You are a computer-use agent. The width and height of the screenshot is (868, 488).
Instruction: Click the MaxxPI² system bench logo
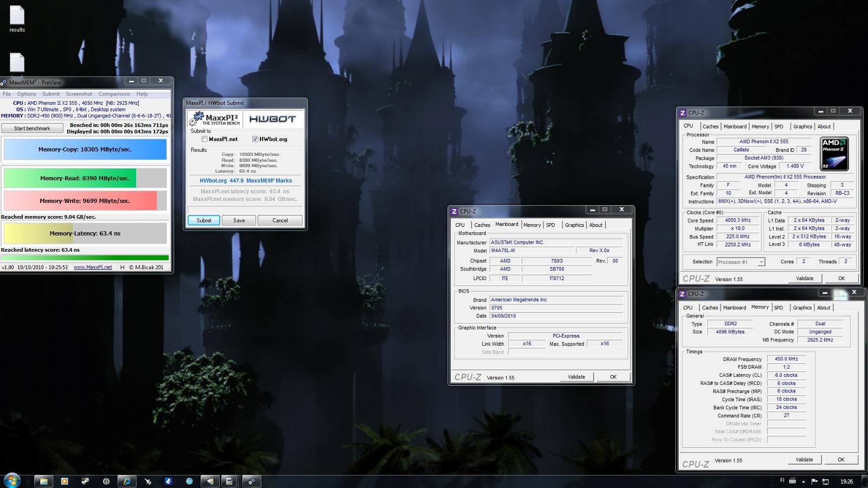click(x=215, y=119)
